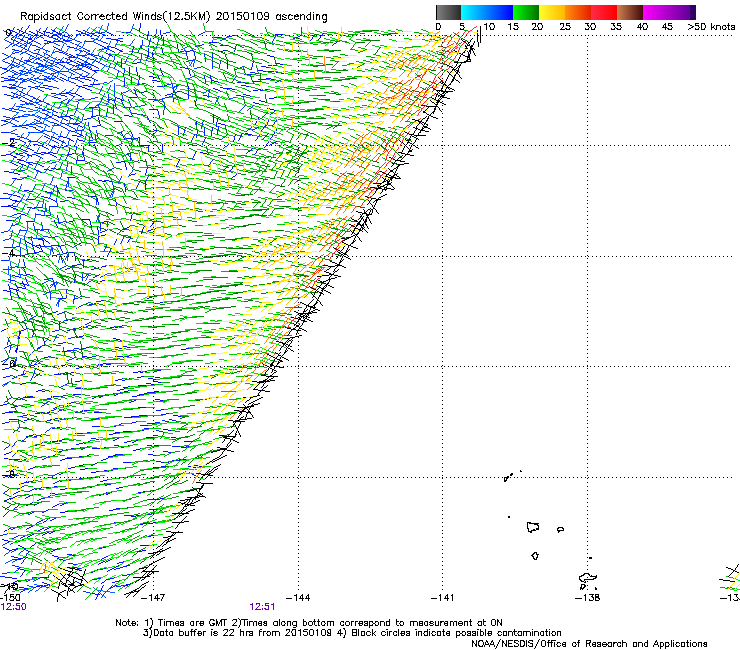Click the magenta 40-45 knots legend swatch
Screen dimensions: 740x650
656,12
